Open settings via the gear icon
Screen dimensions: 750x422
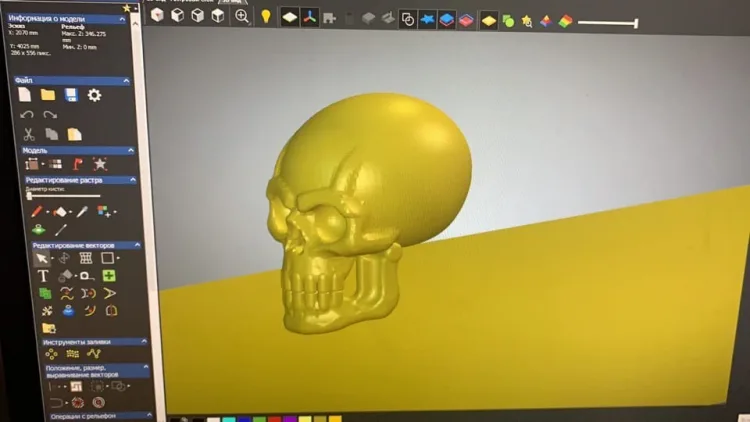[94, 95]
